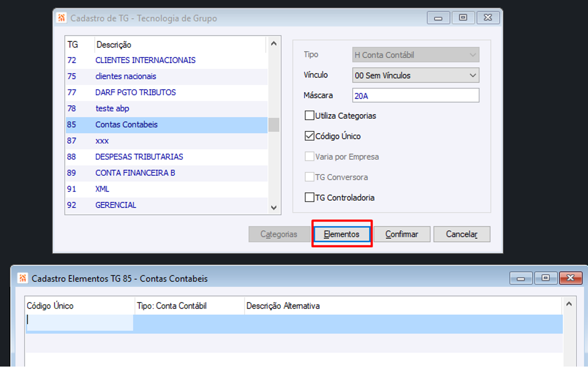Select row 85 Contas Contabeis
The height and width of the screenshot is (370, 588).
pyautogui.click(x=167, y=125)
